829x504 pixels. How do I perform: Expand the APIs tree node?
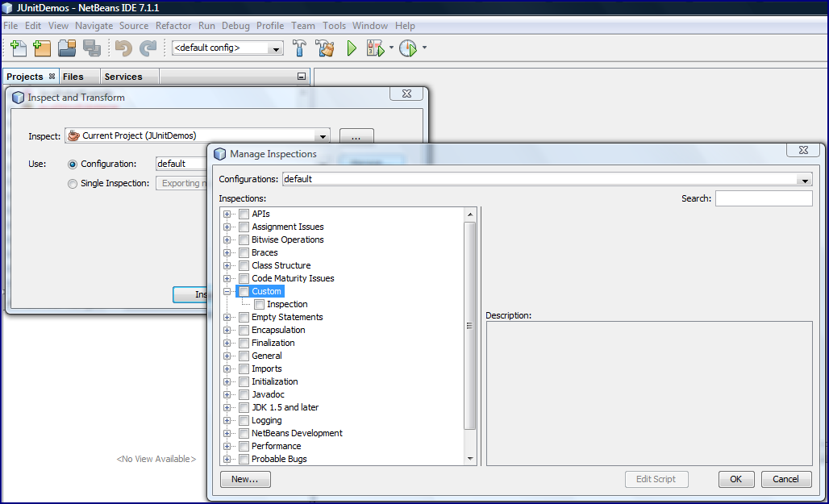click(227, 215)
